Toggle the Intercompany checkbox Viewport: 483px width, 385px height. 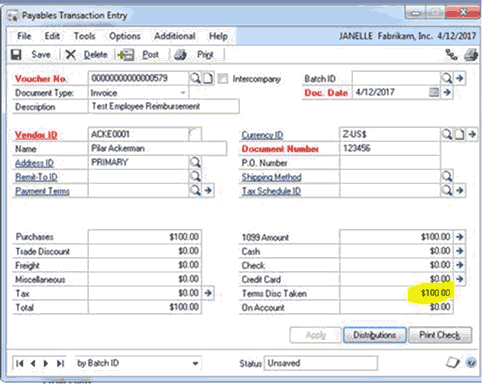click(223, 79)
